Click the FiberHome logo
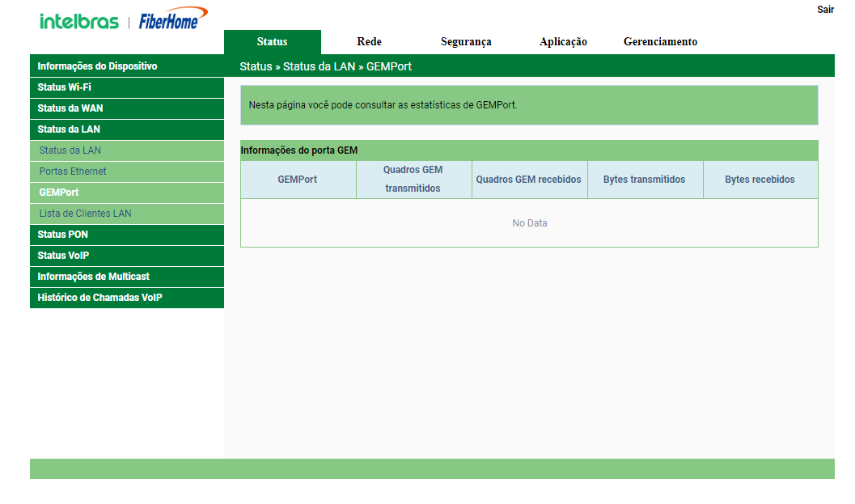 pos(173,18)
